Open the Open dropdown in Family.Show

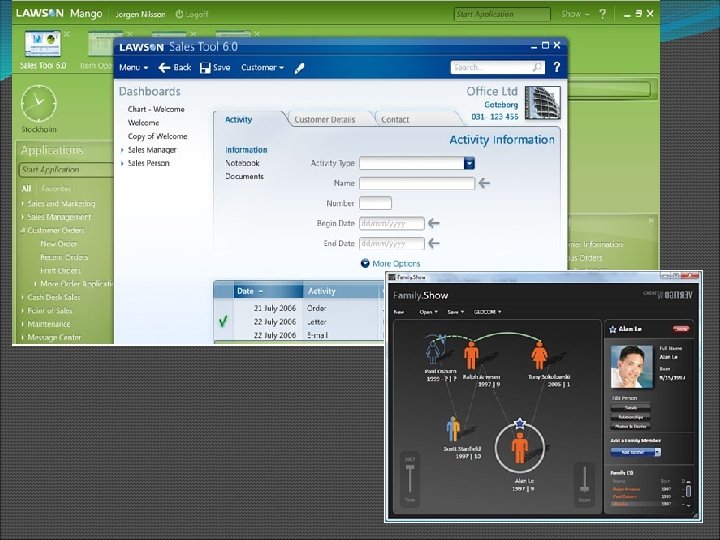click(428, 312)
